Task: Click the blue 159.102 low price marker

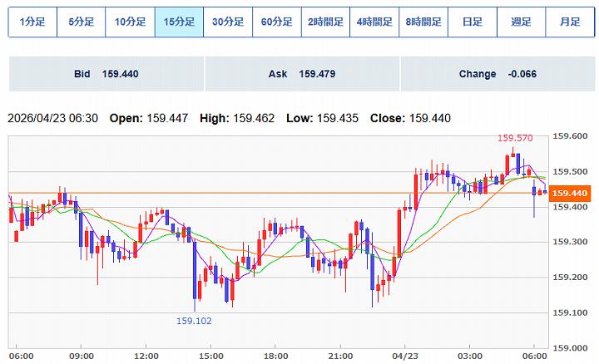Action: [193, 321]
